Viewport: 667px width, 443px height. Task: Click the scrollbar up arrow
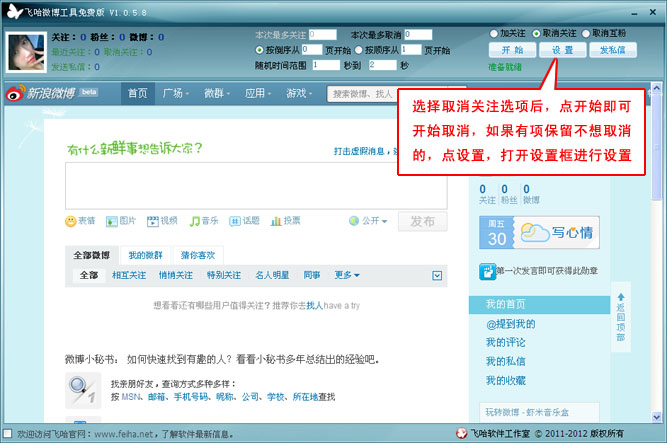[656, 88]
